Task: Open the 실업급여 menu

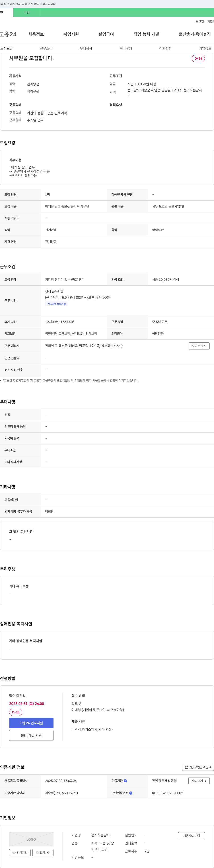Action: (106, 34)
